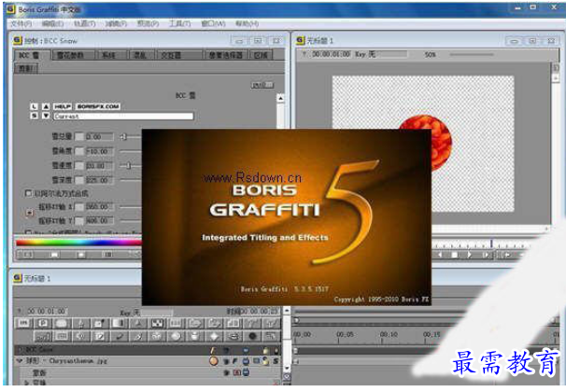Click the red icon on the 蒙板 track
Screen dimensions: 566x392
[237, 372]
